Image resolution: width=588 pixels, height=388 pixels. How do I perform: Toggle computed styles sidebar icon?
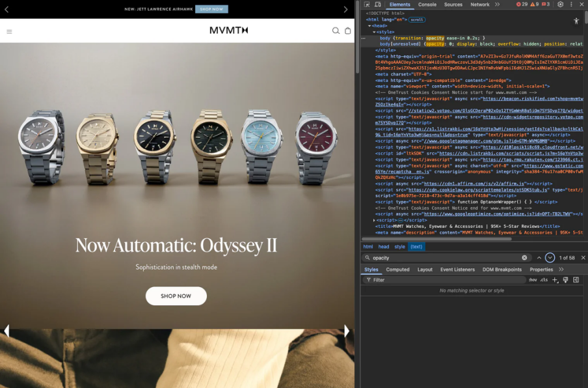click(576, 280)
